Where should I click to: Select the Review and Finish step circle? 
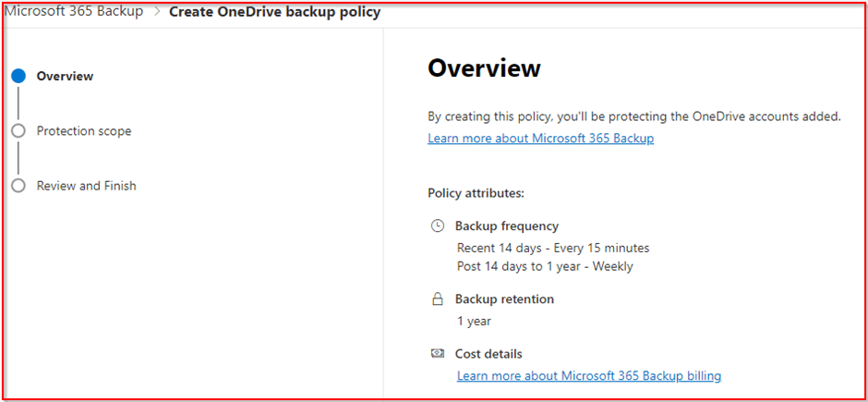click(x=18, y=186)
